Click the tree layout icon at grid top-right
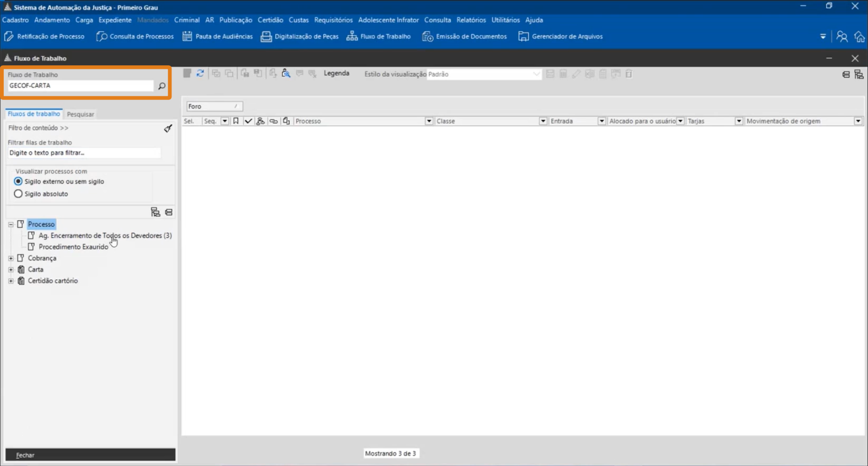The image size is (868, 466). (x=859, y=75)
